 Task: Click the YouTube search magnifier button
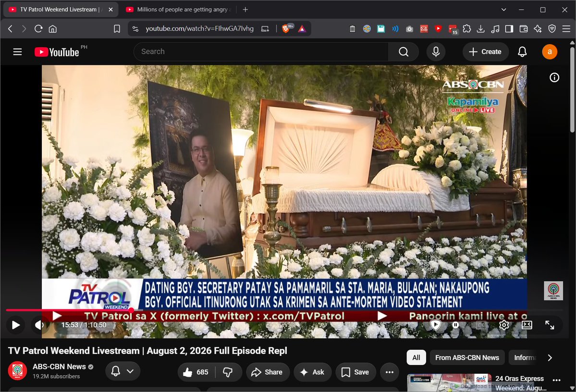[x=404, y=52]
